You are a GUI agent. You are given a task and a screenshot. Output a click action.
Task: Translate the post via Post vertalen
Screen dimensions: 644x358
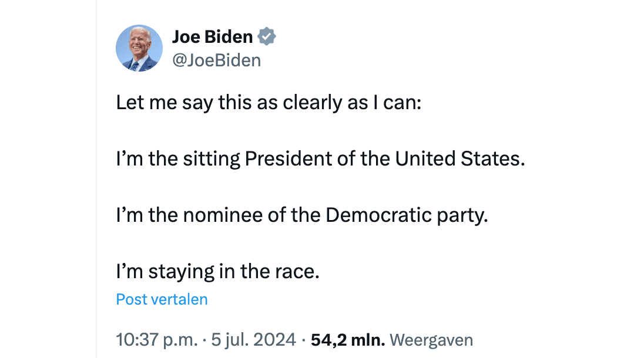point(162,299)
